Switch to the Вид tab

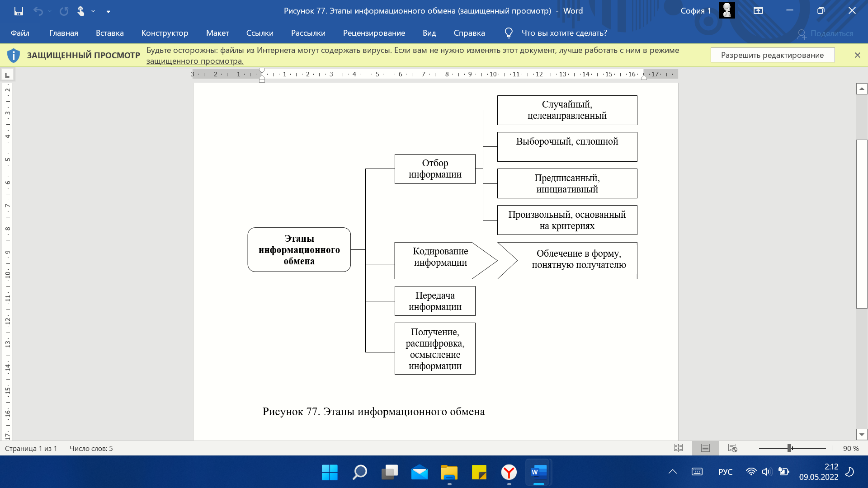click(x=429, y=33)
